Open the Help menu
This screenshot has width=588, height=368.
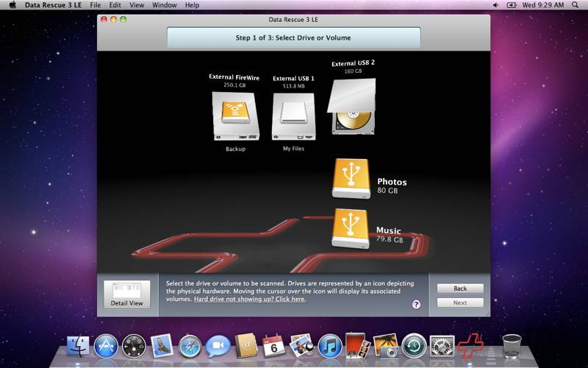click(192, 5)
